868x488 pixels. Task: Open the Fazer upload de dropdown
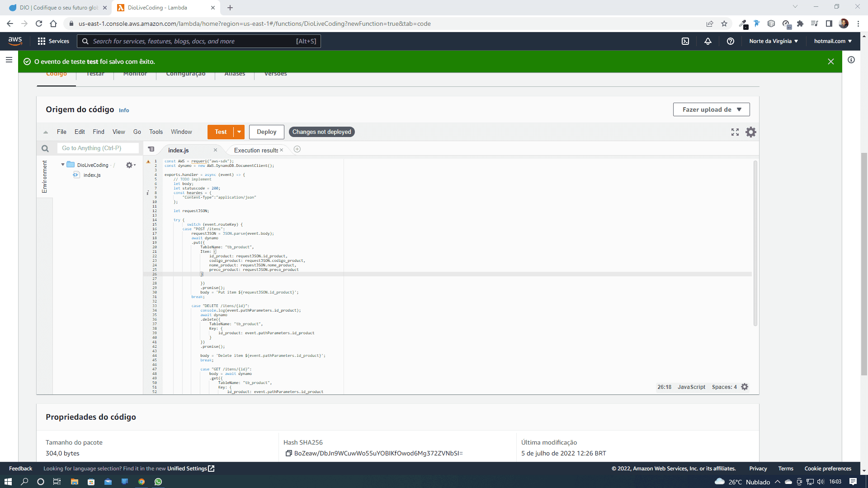711,109
